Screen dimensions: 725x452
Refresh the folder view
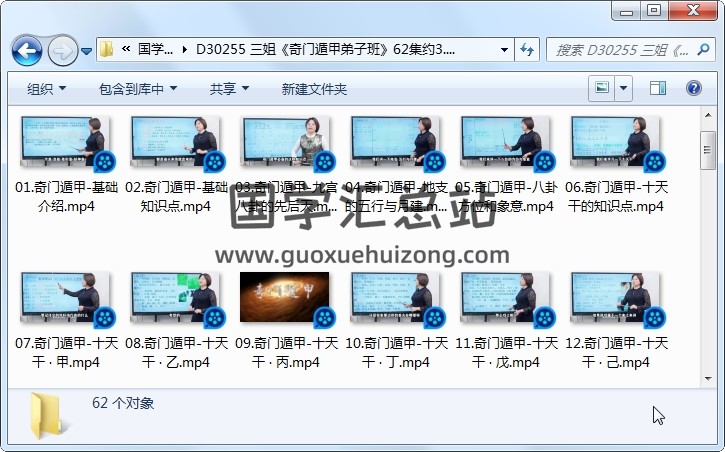pos(527,49)
